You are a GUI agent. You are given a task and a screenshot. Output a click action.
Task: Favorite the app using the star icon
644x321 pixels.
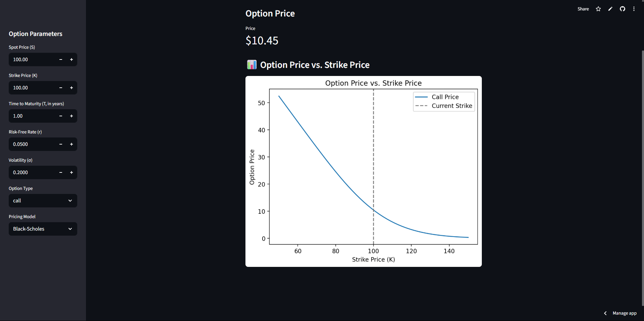tap(598, 9)
